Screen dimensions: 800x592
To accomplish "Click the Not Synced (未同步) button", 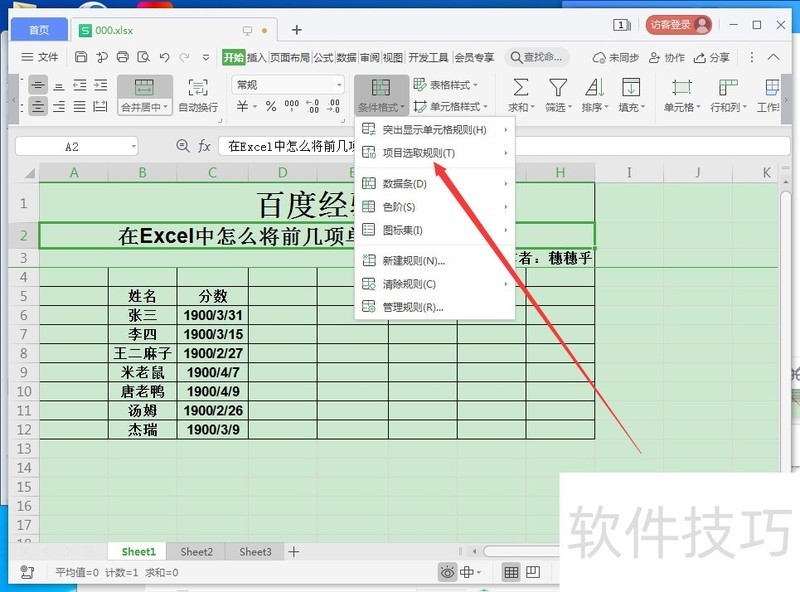I will [x=615, y=58].
